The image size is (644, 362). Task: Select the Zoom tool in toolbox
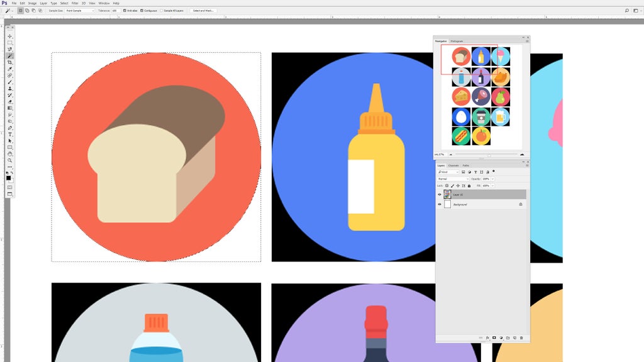[x=10, y=160]
